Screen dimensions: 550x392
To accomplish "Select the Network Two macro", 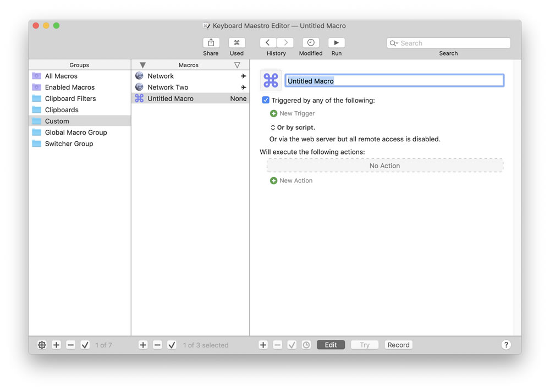I will [x=190, y=87].
